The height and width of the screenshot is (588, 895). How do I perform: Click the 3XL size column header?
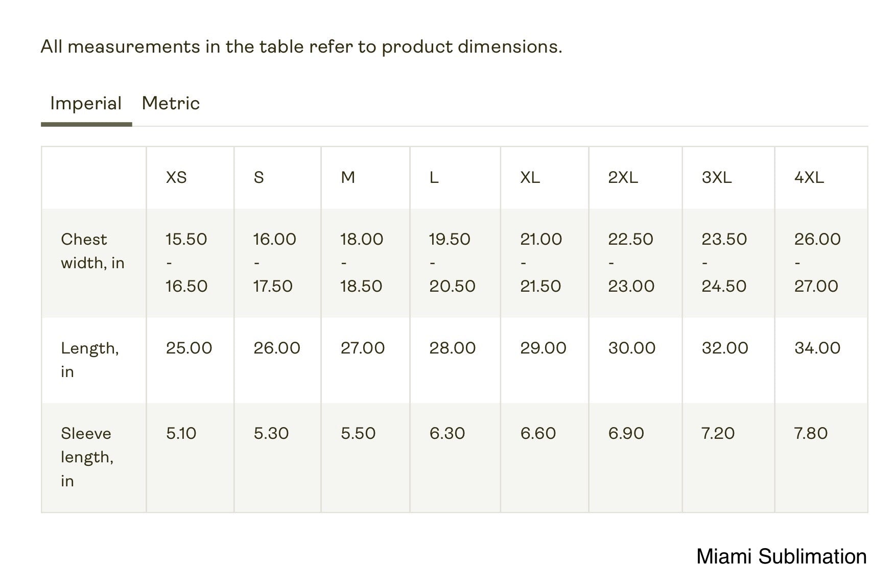717,177
